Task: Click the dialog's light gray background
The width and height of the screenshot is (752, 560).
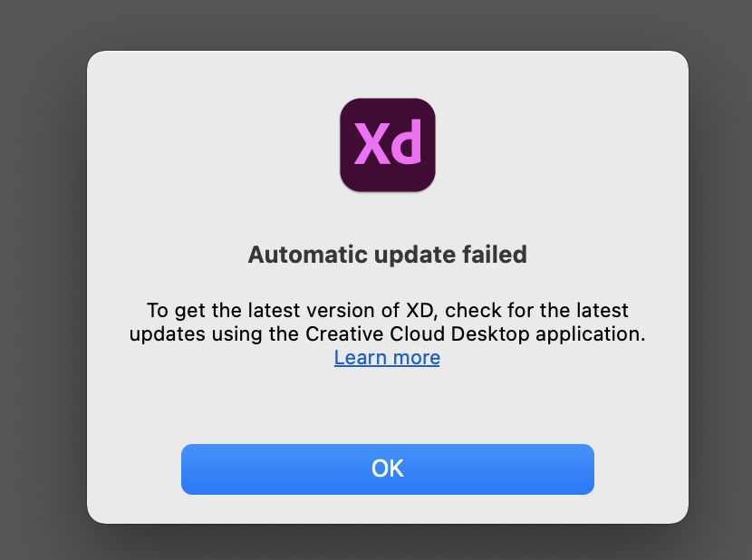Action: [x=387, y=408]
